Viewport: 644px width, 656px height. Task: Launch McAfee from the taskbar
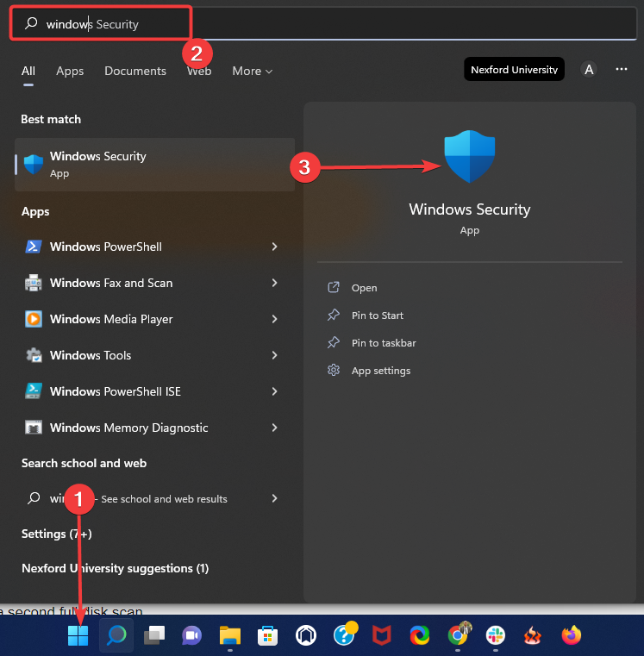pos(382,635)
